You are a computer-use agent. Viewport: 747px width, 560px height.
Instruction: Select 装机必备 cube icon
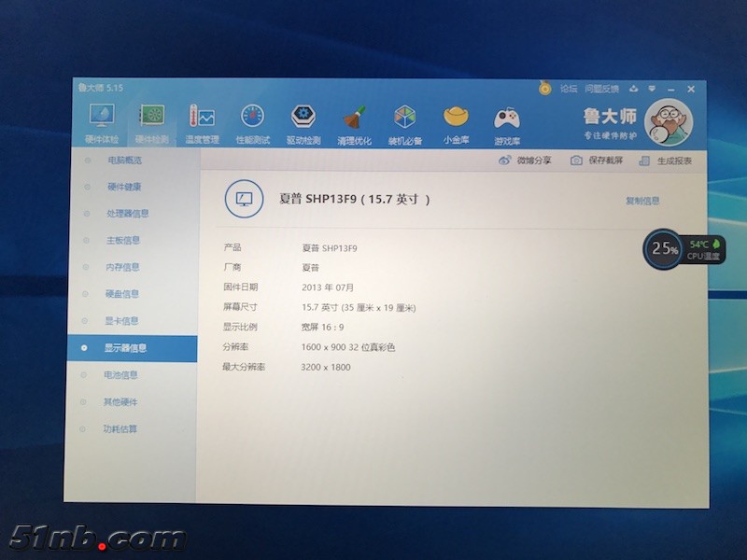[x=405, y=119]
